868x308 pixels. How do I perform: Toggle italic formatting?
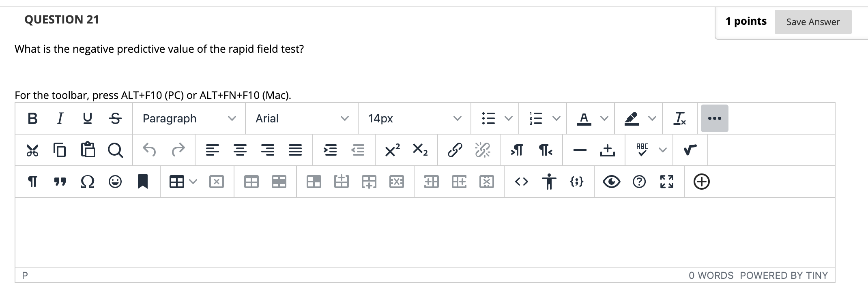tap(60, 118)
